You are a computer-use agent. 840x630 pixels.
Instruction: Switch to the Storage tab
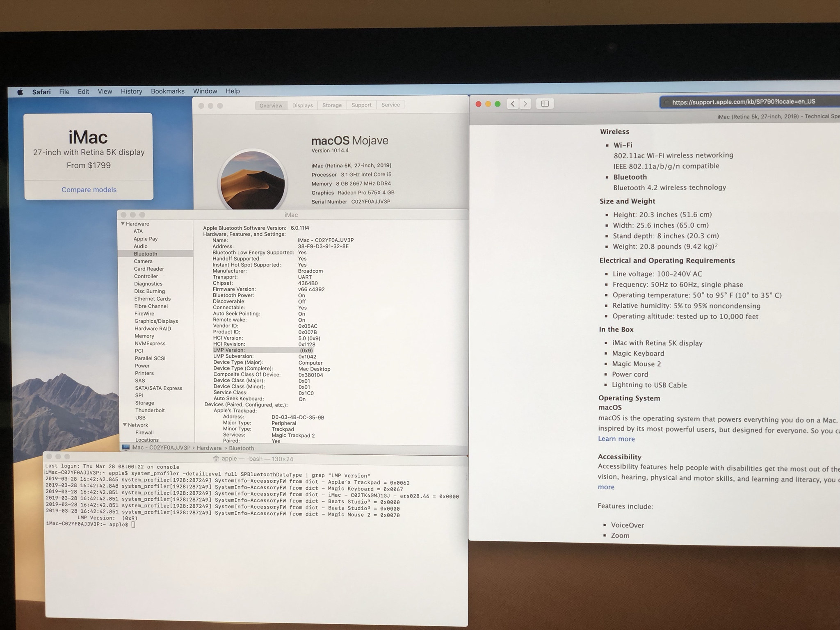coord(332,105)
